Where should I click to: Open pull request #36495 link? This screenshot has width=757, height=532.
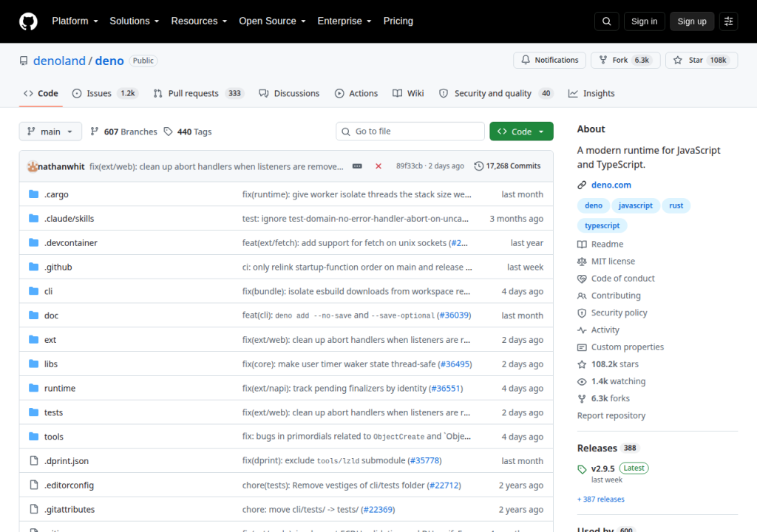(x=455, y=364)
